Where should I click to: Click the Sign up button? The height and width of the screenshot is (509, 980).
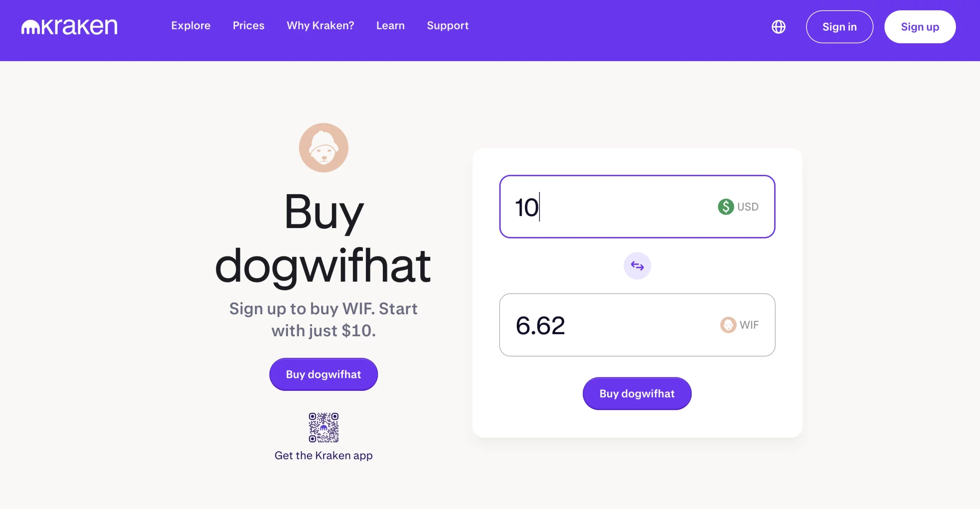pyautogui.click(x=920, y=26)
